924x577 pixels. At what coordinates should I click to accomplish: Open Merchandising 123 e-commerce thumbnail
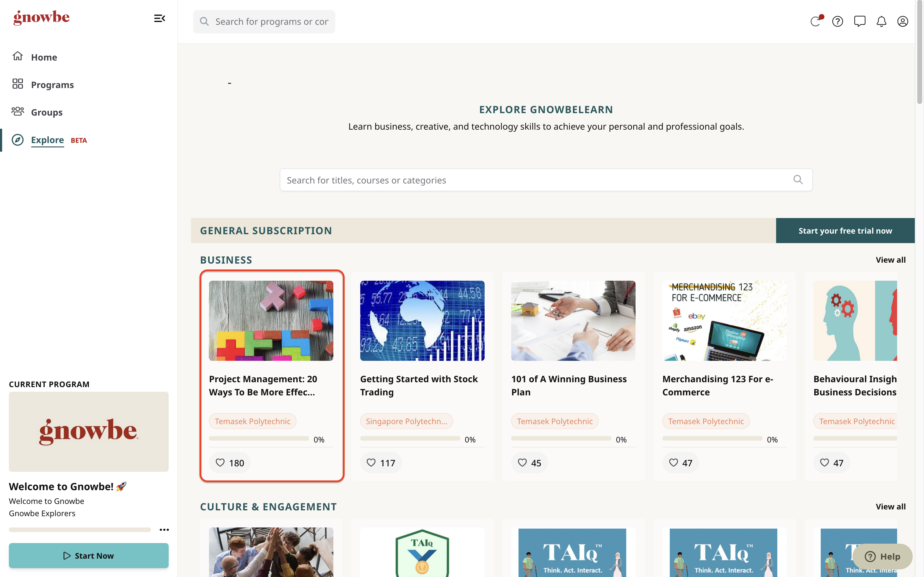[724, 320]
